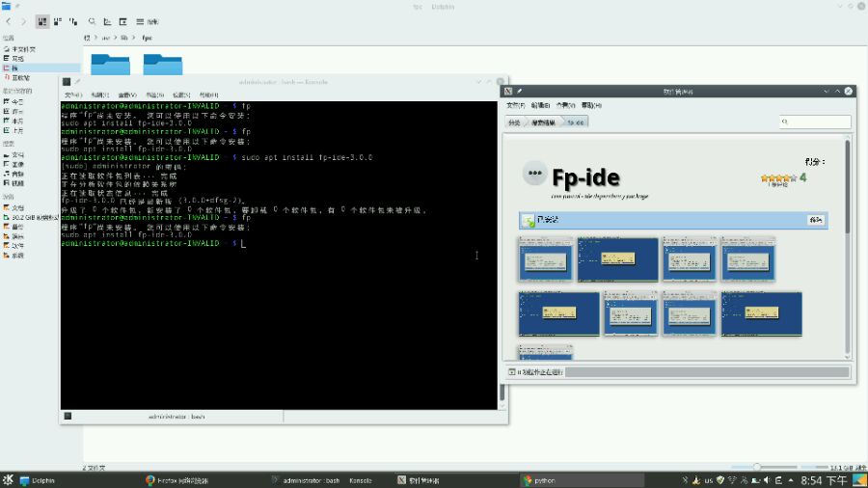Open first Fp-ide screenshot thumbnail
Viewport: 868px width, 488px height.
pyautogui.click(x=546, y=258)
